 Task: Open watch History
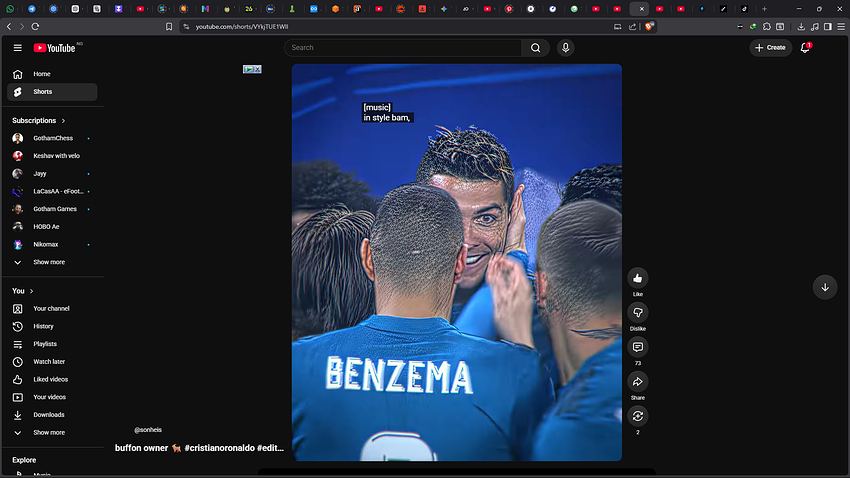[52, 326]
